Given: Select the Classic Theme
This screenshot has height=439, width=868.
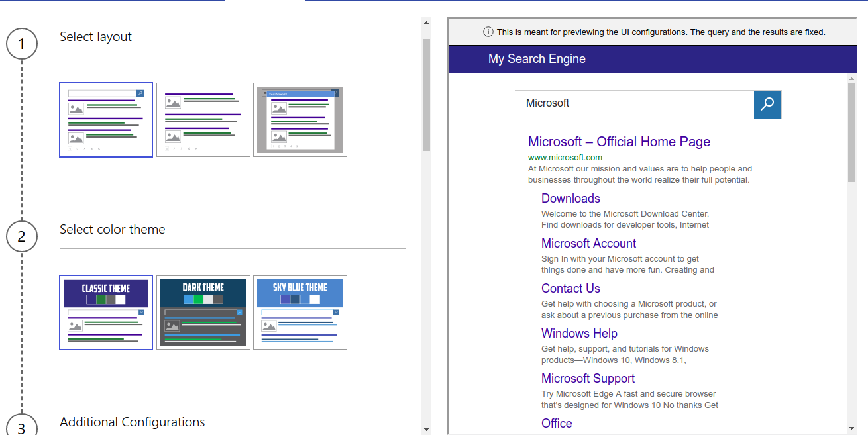Looking at the screenshot, I should 106,313.
